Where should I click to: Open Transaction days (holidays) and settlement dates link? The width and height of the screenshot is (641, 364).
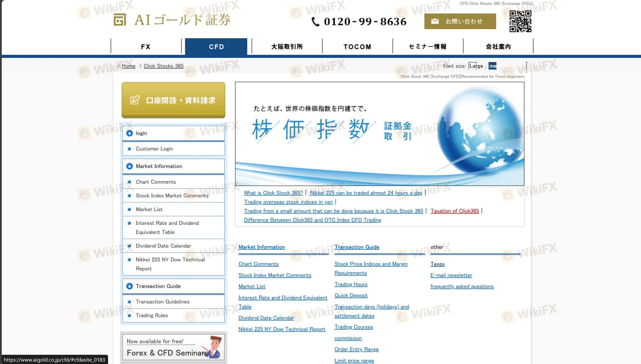tap(371, 312)
